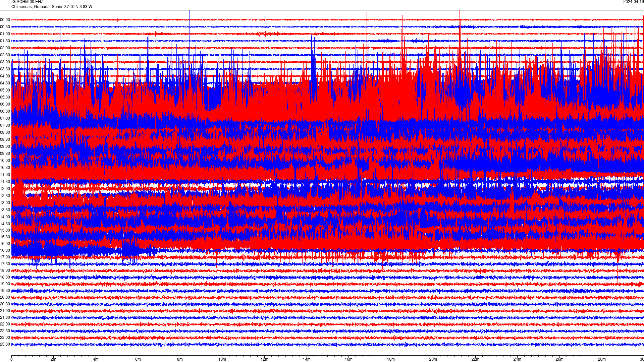Viewport: 644px width, 362px height.
Task: Click the 21:30 time row label
Action: (x=5, y=317)
